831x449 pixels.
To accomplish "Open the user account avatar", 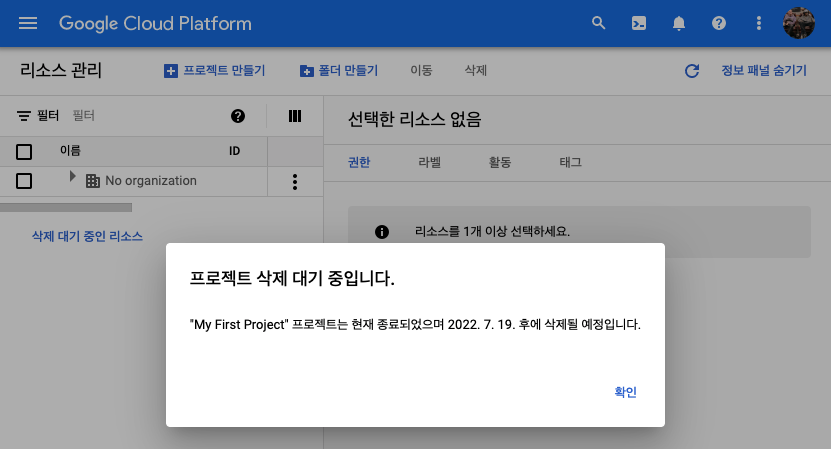I will [x=799, y=23].
